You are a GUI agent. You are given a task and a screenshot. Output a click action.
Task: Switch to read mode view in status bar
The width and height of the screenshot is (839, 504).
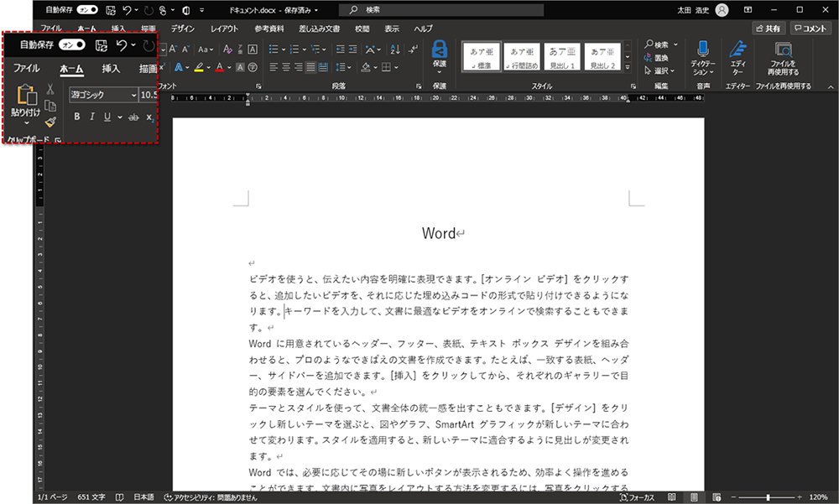click(671, 497)
